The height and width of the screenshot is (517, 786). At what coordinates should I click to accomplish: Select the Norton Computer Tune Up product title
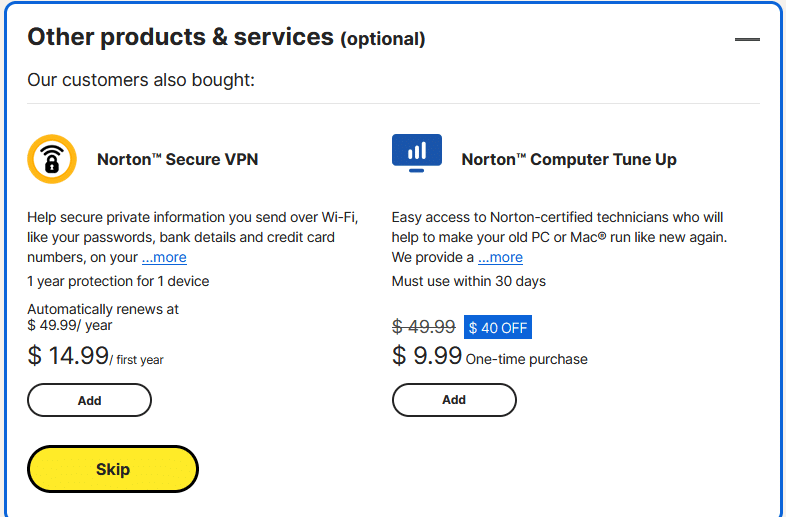tap(569, 159)
